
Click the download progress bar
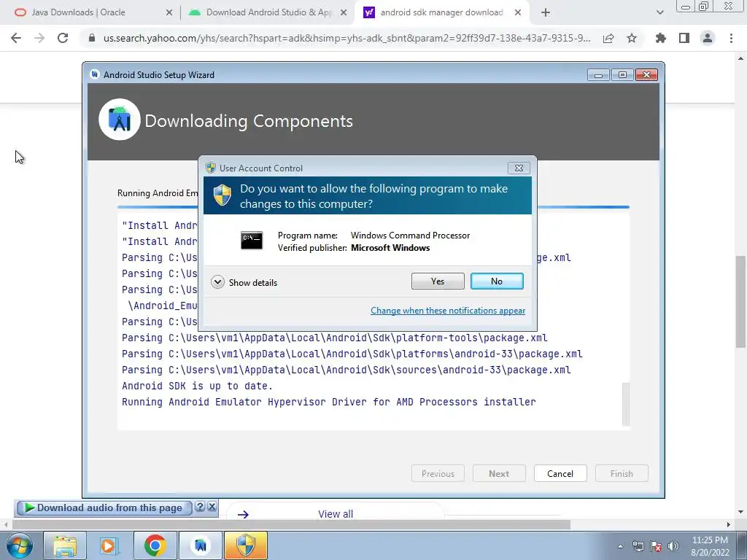tap(373, 207)
